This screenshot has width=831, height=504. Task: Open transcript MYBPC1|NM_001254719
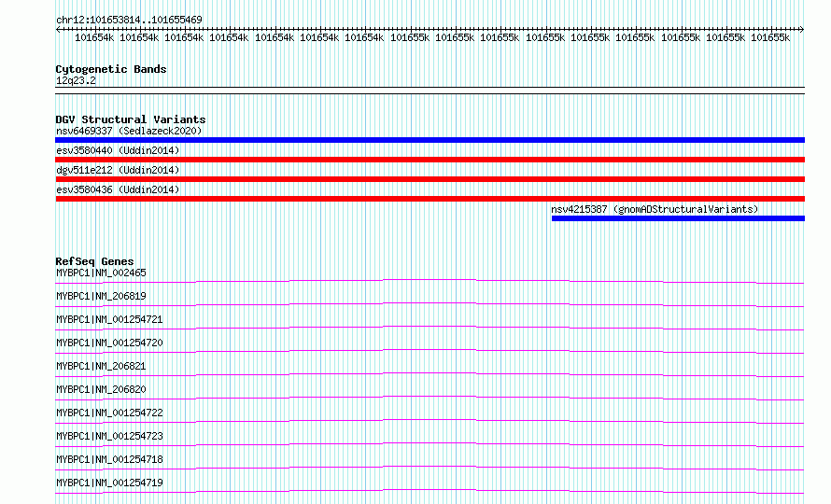[x=109, y=483]
